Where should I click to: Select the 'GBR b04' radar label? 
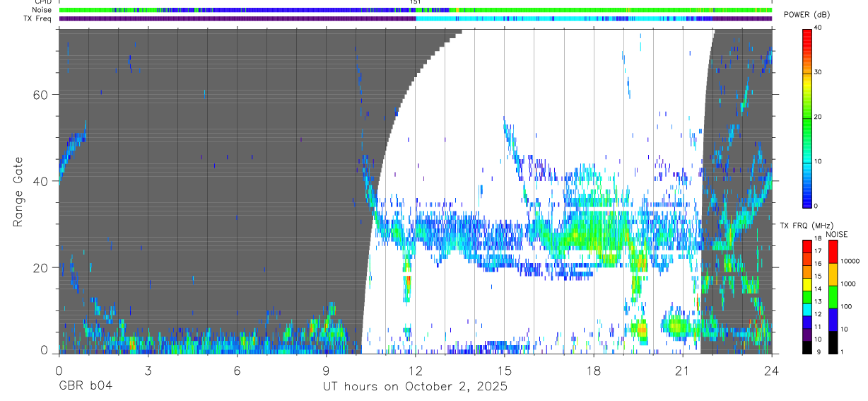coord(85,387)
